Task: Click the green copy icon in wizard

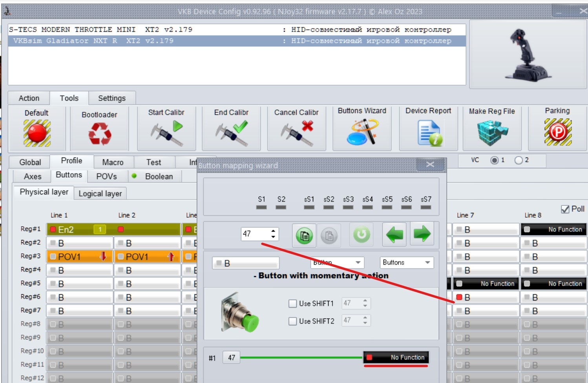Action: pyautogui.click(x=304, y=236)
